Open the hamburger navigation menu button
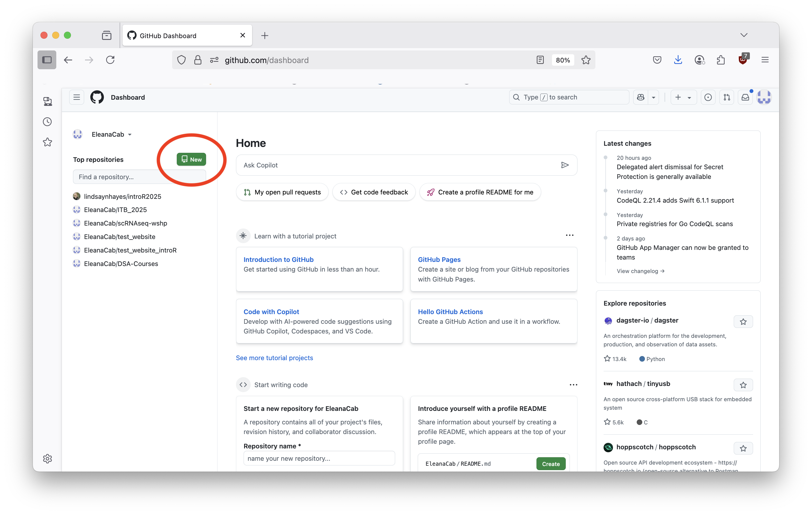This screenshot has height=515, width=812. pyautogui.click(x=77, y=97)
